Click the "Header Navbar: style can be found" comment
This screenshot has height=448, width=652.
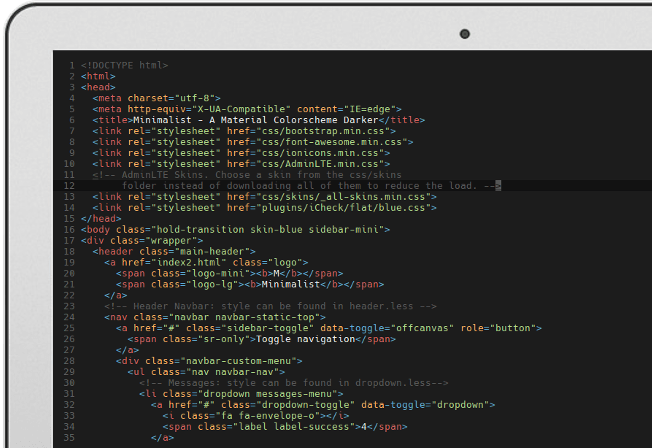[x=270, y=306]
